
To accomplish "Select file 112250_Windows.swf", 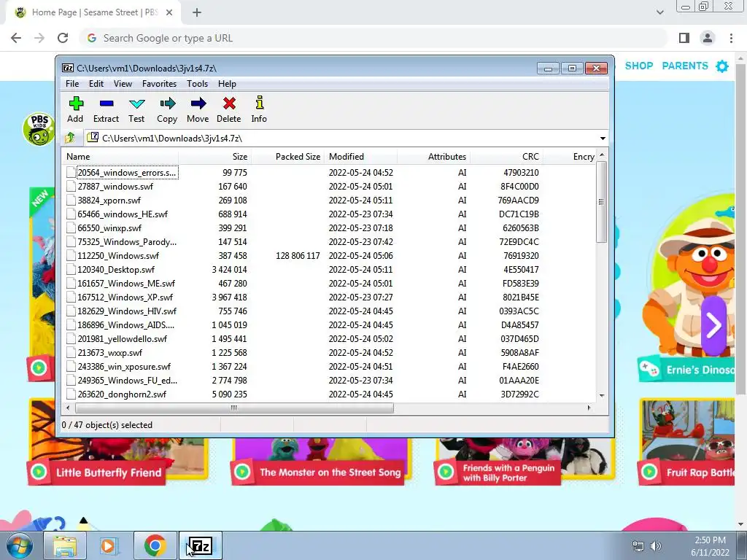I will 118,256.
